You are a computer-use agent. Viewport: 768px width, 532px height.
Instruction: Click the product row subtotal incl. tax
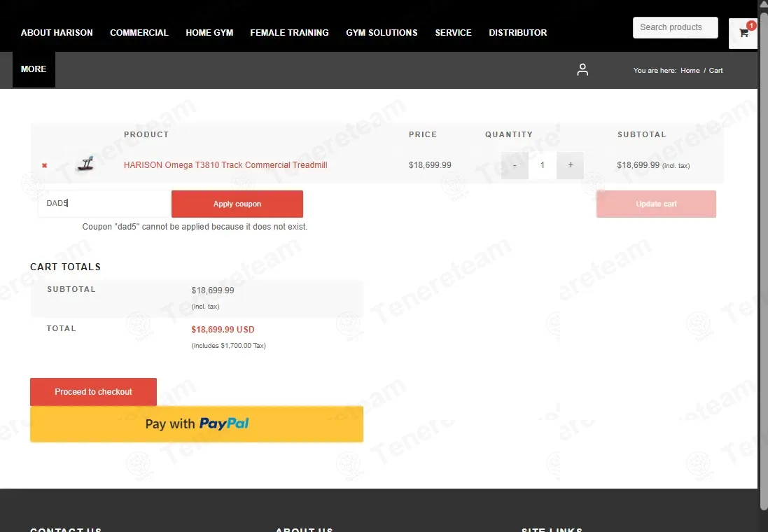(653, 166)
